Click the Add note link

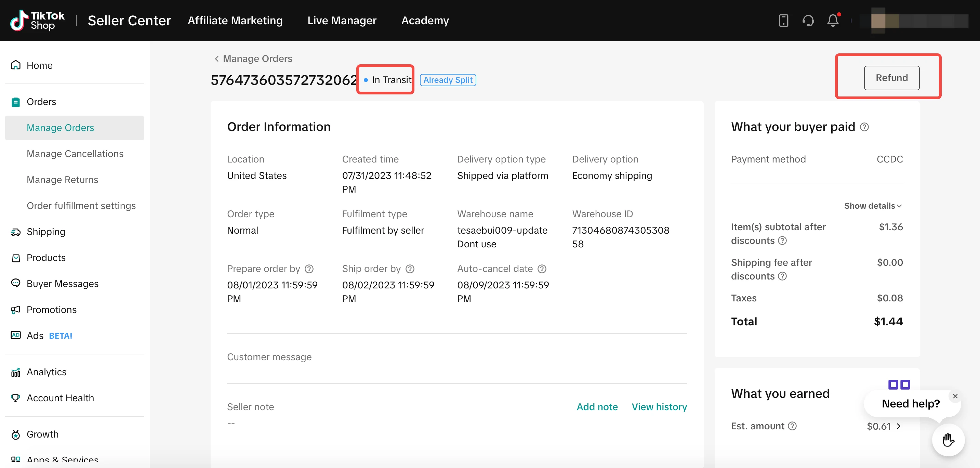(597, 407)
